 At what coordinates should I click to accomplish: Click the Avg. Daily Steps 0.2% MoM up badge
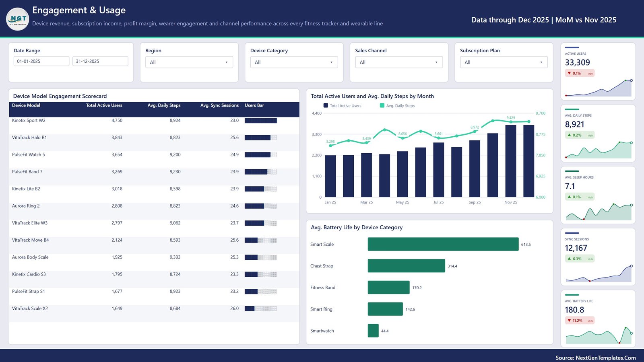[x=580, y=135]
